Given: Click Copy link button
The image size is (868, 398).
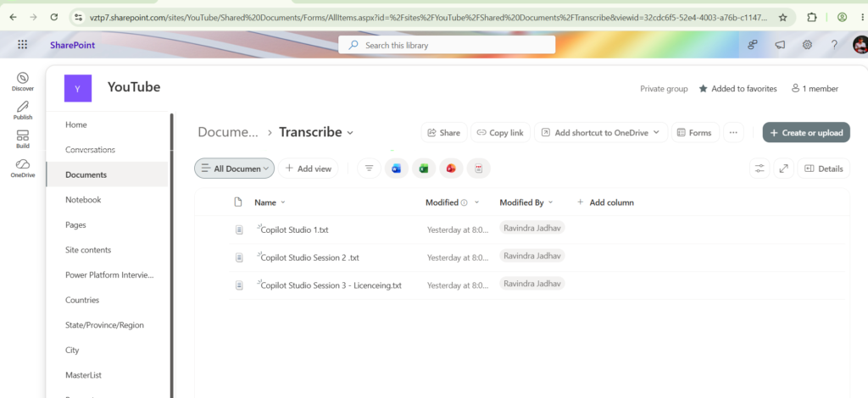Looking at the screenshot, I should [500, 133].
